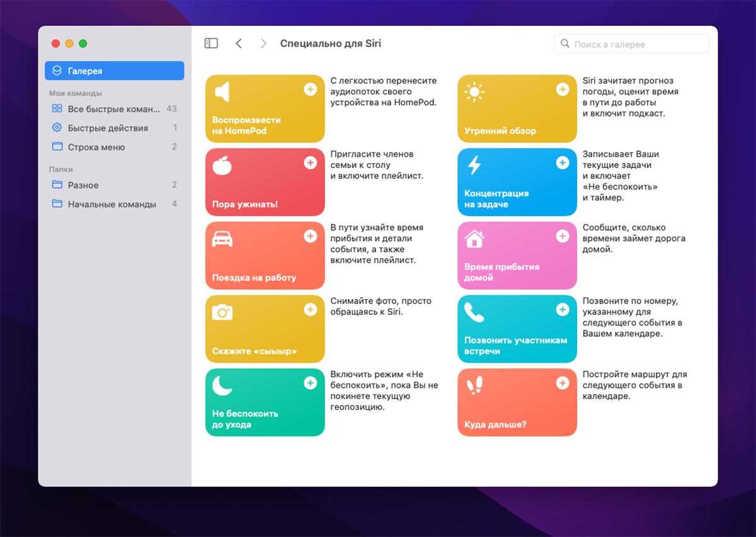Add 'Не беспокоить до ухода' via plus

pyautogui.click(x=310, y=383)
